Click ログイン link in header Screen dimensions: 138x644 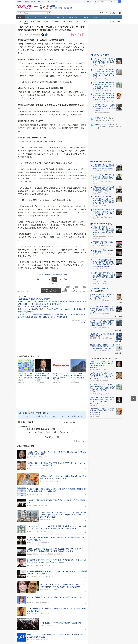42,8
